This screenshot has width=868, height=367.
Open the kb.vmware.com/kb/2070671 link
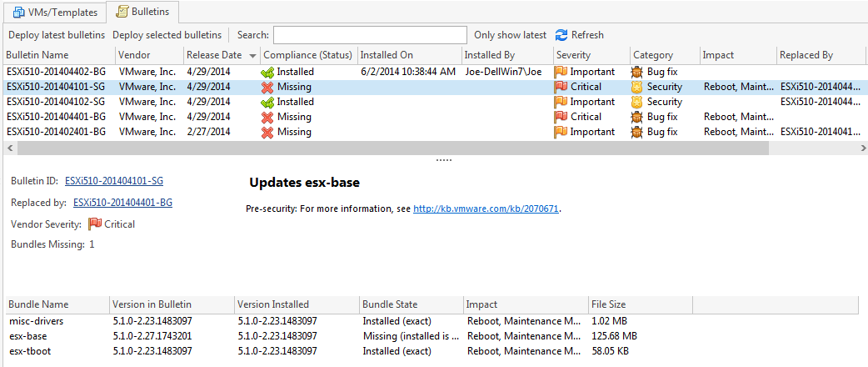click(x=486, y=209)
